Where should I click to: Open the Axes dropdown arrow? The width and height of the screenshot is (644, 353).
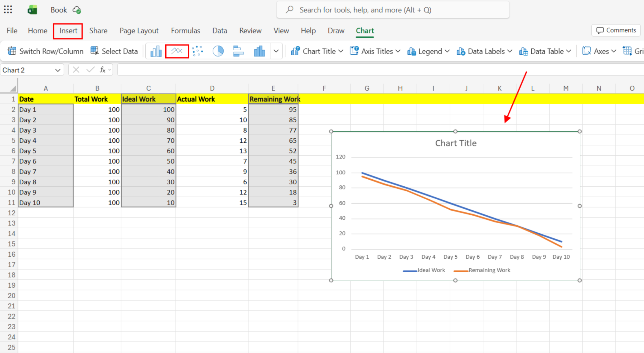click(x=614, y=51)
